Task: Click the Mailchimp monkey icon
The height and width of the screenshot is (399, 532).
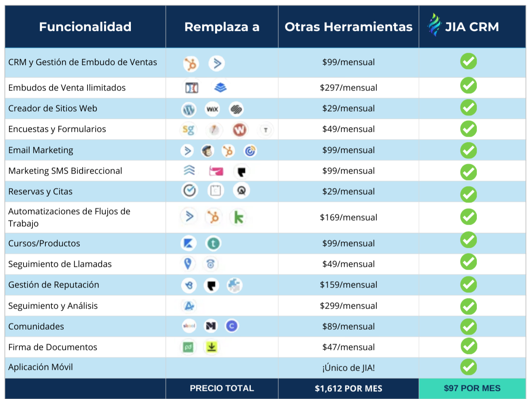Action: [208, 151]
